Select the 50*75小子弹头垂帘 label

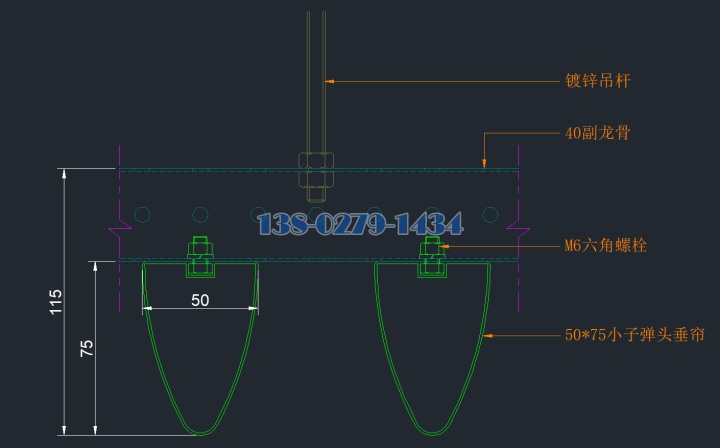point(642,335)
